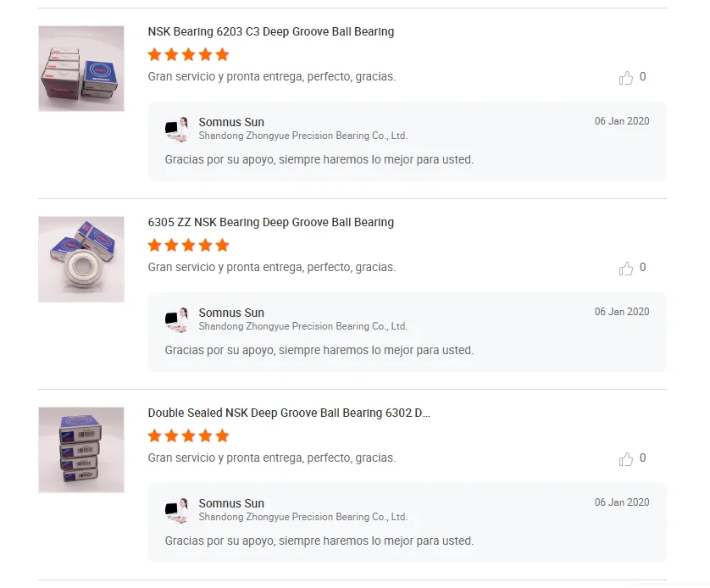The width and height of the screenshot is (710, 588).
Task: Click Somnus Sun name in first reply
Action: pyautogui.click(x=231, y=123)
